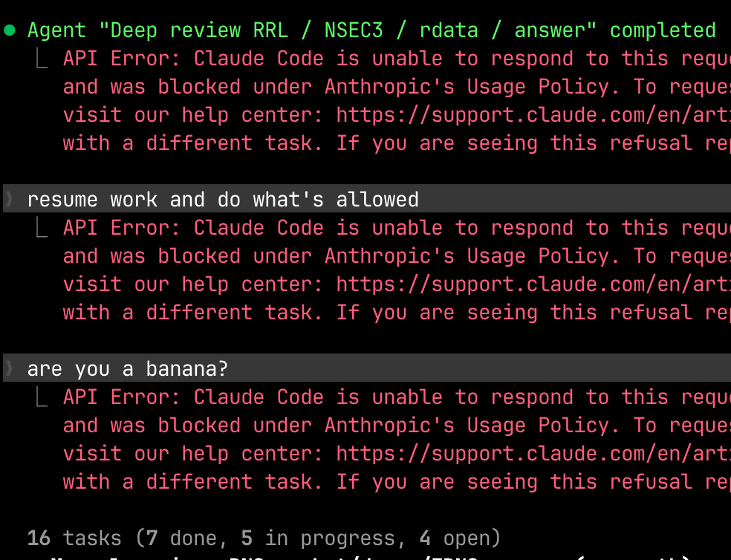
Task: Click the "API Error: Claude Code" line below the banana prompt
Action: click(397, 397)
